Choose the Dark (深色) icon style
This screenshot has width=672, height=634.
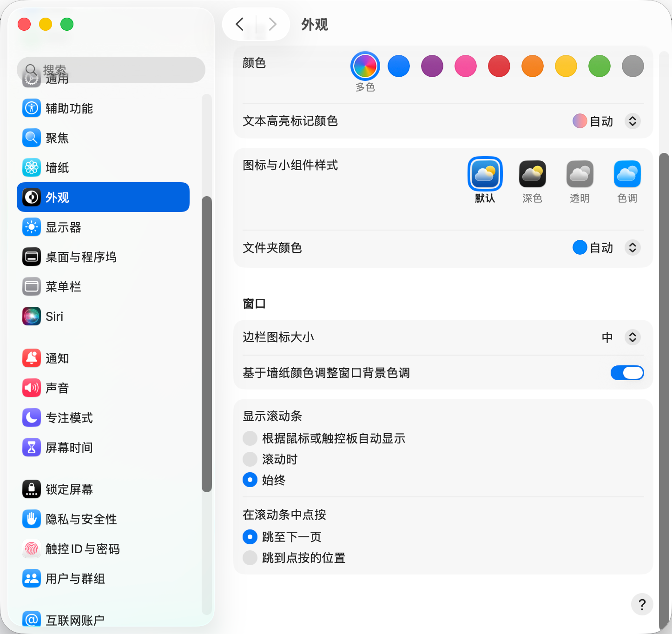click(x=532, y=174)
